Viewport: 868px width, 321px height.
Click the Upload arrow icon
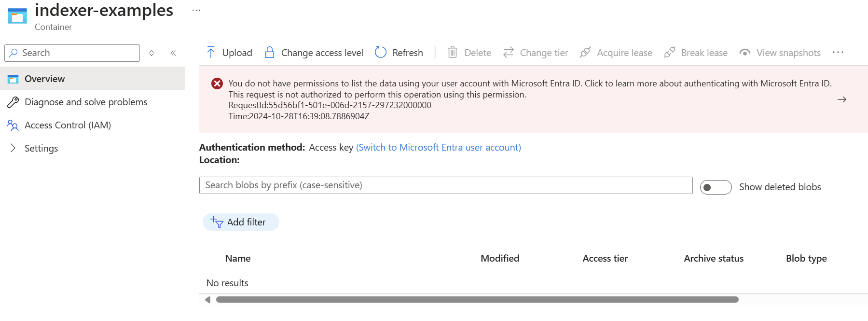[211, 53]
